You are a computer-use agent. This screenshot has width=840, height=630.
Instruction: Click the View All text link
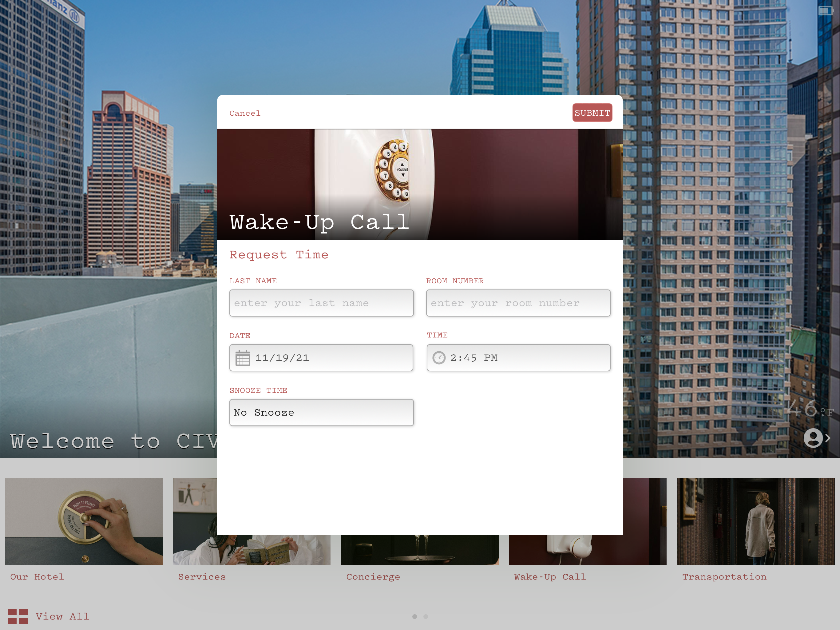click(x=63, y=616)
